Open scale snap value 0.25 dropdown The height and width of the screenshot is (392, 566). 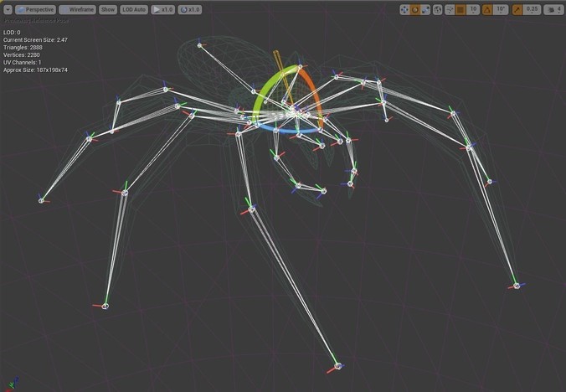click(532, 9)
